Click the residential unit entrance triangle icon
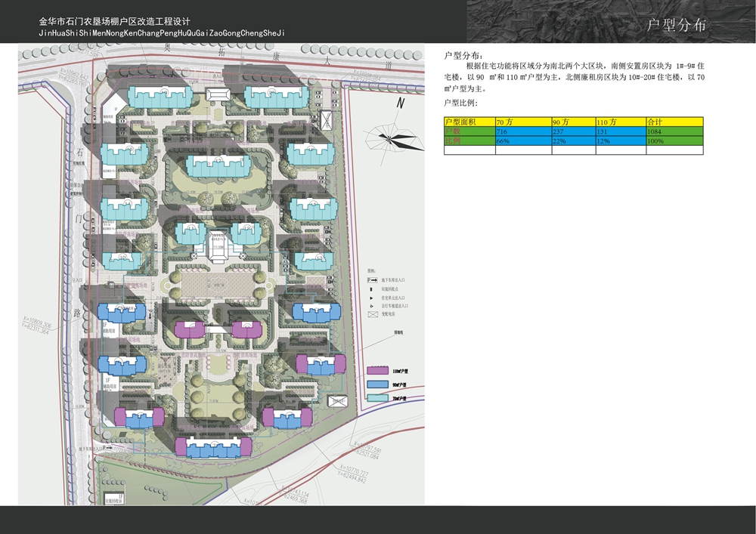 tap(371, 298)
